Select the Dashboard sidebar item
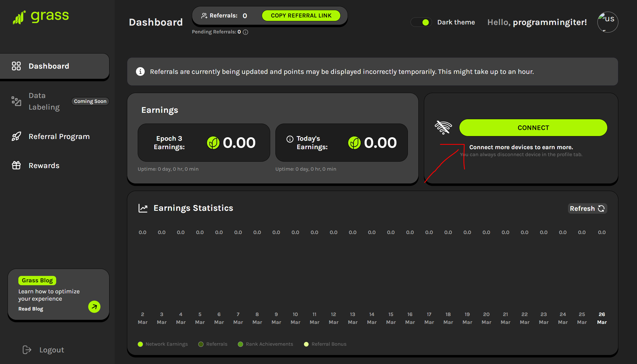 pos(49,66)
